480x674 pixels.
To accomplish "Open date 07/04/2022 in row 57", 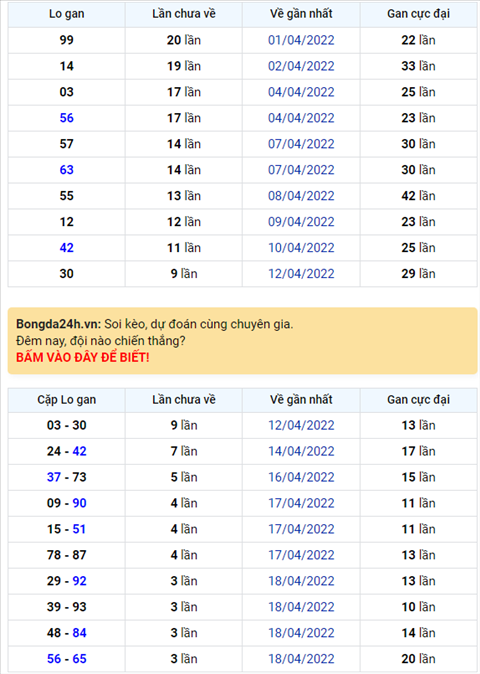I will pos(301,144).
